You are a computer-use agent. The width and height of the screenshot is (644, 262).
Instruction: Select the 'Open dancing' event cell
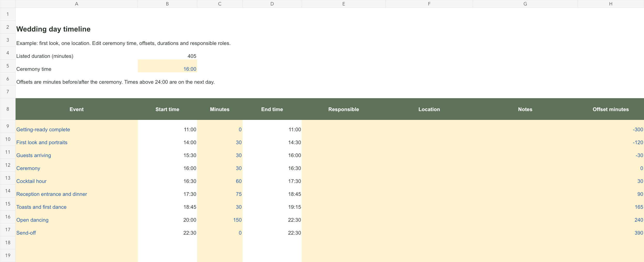pos(77,217)
